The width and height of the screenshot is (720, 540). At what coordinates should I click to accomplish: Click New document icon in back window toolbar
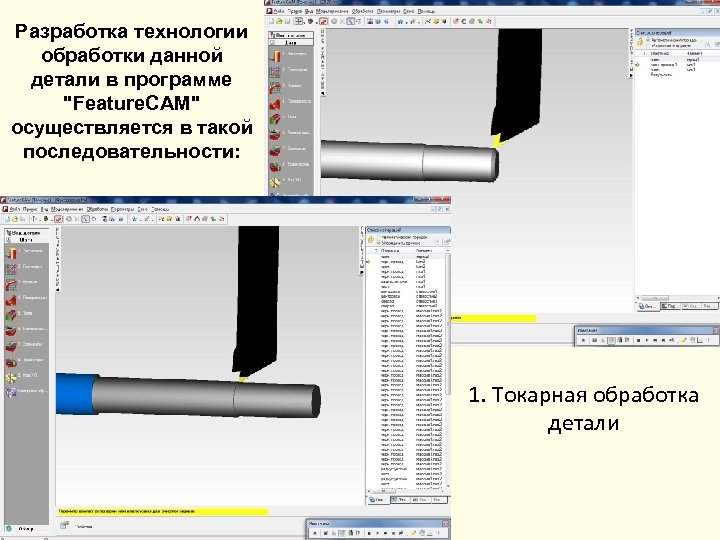coord(271,21)
